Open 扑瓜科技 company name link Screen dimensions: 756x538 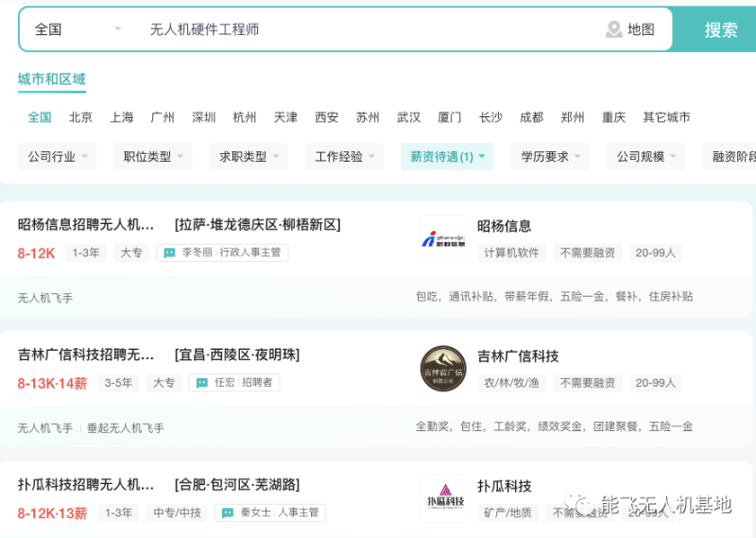[x=504, y=486]
